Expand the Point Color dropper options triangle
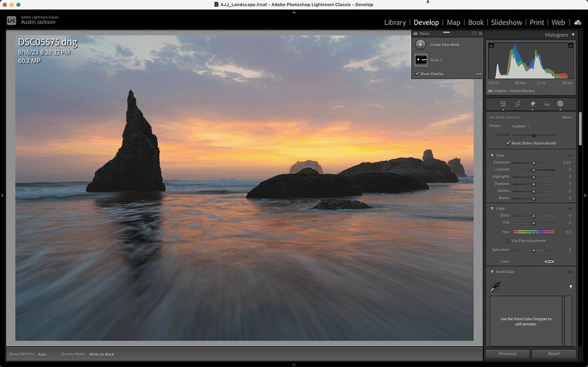The image size is (588, 367). point(571,287)
